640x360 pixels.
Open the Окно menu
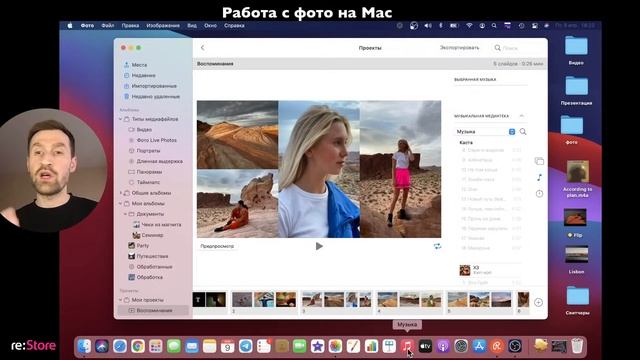coord(210,25)
